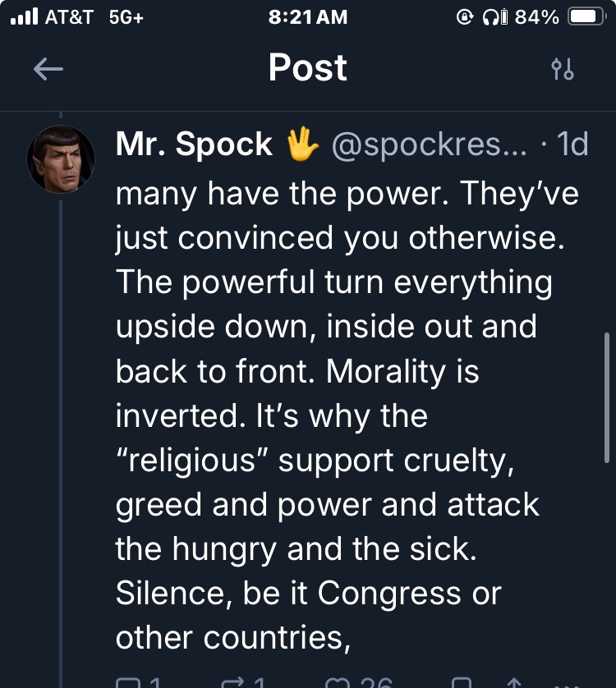The image size is (616, 688).
Task: Tap the reply icon under the post
Action: (x=129, y=683)
